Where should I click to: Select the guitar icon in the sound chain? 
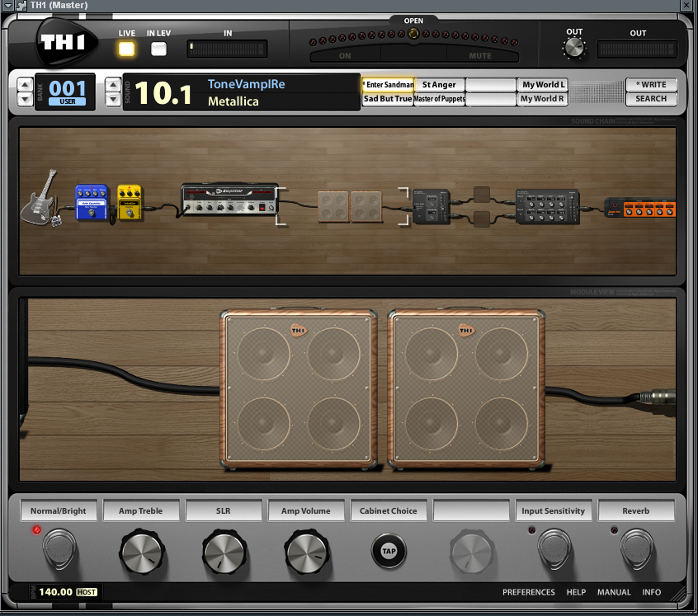pos(40,198)
